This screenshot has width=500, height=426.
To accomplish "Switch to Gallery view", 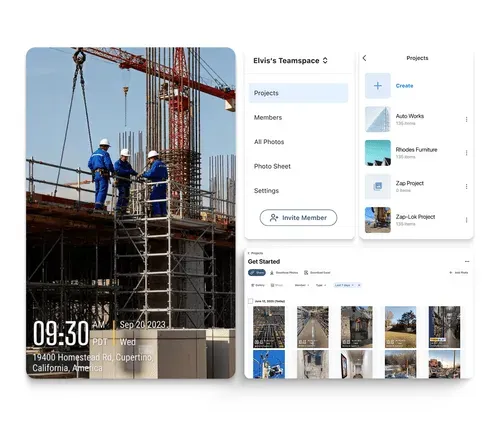I will [x=258, y=285].
